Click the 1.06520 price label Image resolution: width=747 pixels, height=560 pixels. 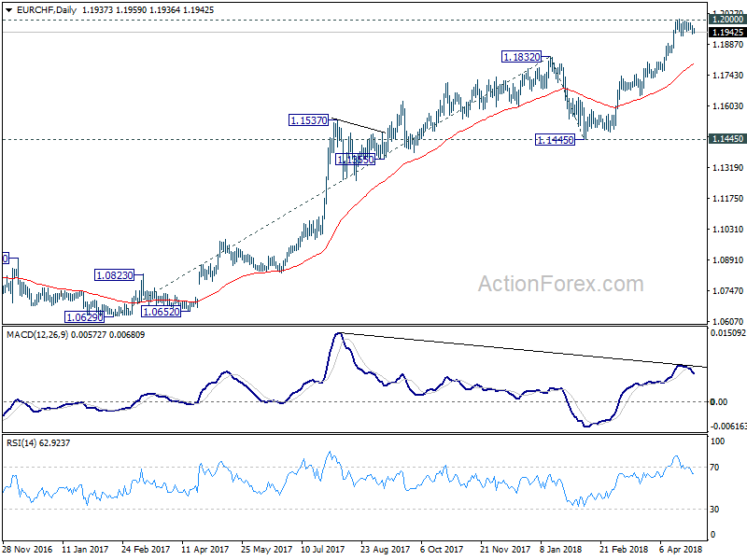coord(161,312)
